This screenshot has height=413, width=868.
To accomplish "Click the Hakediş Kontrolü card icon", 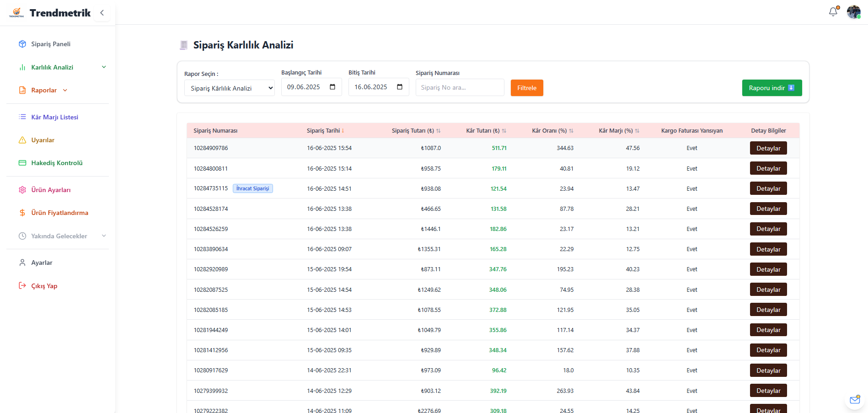I will pyautogui.click(x=22, y=163).
